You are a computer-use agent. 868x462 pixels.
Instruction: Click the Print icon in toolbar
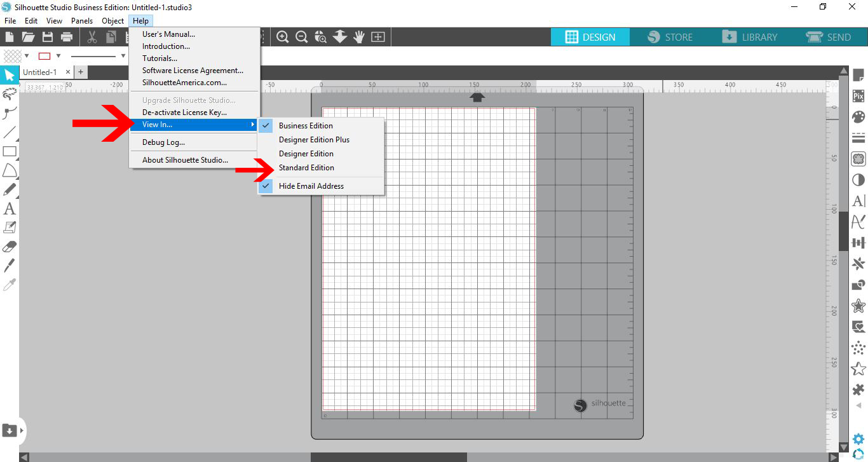tap(67, 37)
